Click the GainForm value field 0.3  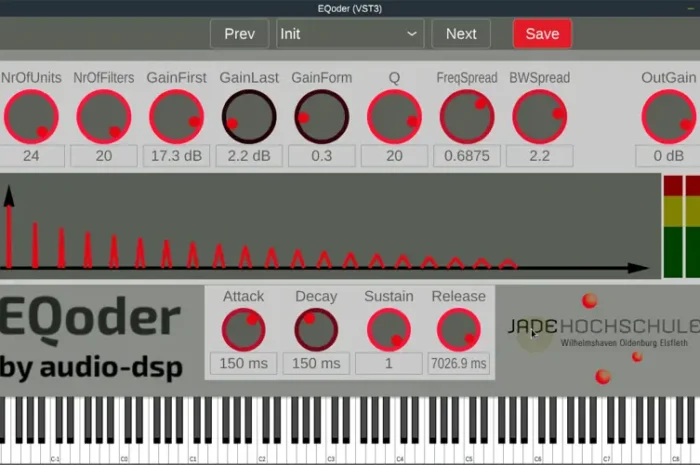click(321, 156)
